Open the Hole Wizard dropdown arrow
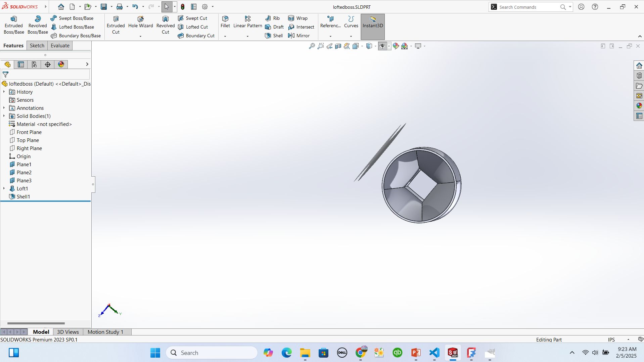This screenshot has height=362, width=644. click(x=140, y=36)
